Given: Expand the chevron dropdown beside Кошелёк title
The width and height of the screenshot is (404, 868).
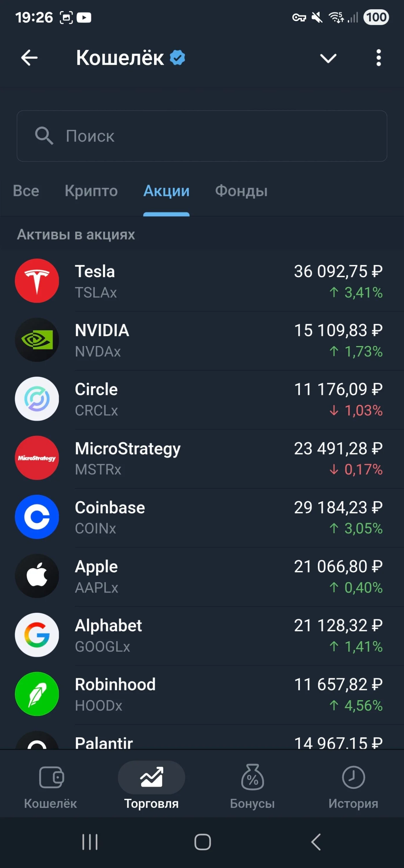Looking at the screenshot, I should pyautogui.click(x=328, y=58).
